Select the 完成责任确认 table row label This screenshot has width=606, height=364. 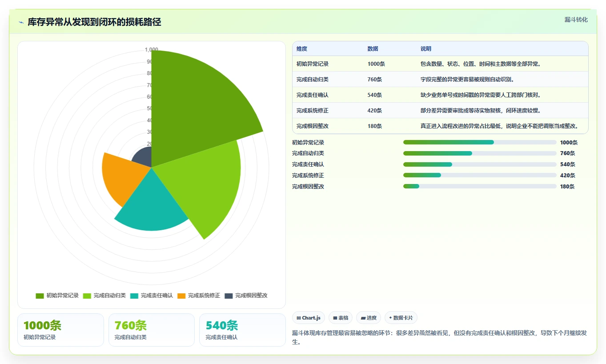pos(313,95)
